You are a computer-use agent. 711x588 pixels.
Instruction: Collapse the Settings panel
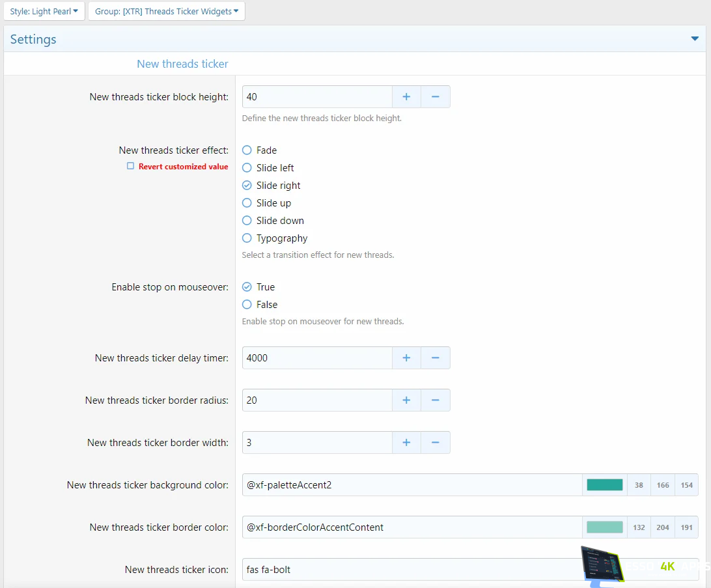[695, 39]
